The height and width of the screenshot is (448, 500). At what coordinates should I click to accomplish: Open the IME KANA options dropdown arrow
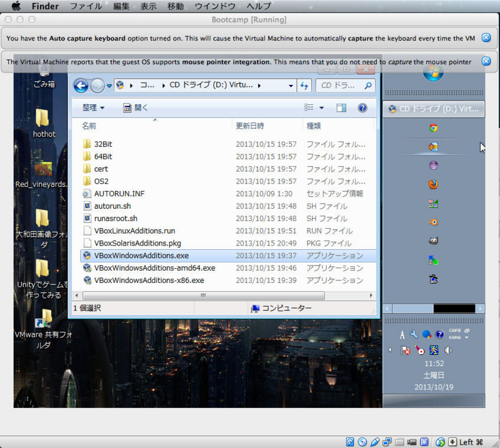click(x=466, y=337)
